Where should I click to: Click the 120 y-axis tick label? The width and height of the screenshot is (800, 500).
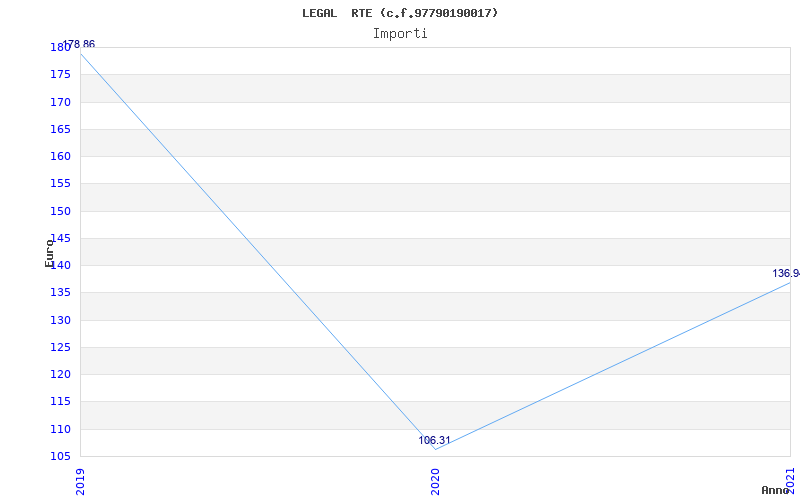tap(60, 374)
